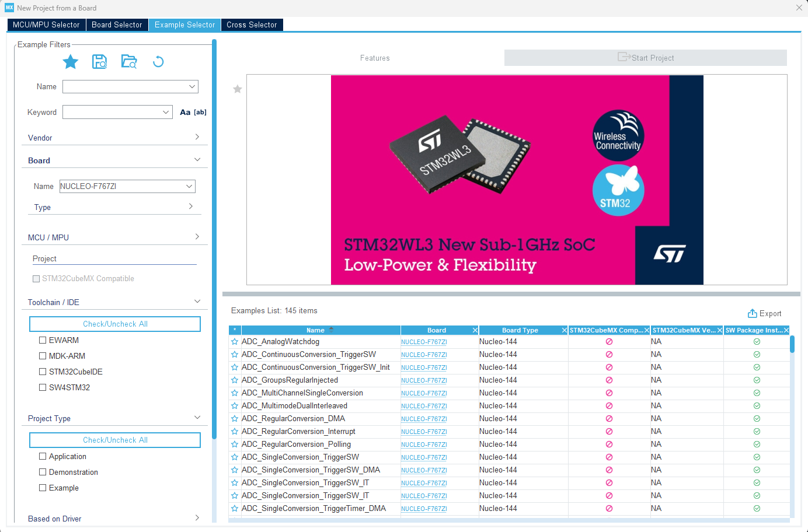Viewport: 808px width, 532px height.
Task: Star the ADC_MultimodeDualInterleaved example
Action: point(235,406)
